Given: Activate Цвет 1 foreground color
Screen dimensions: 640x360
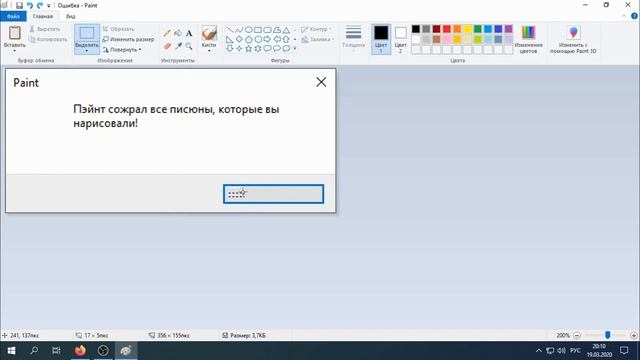Looking at the screenshot, I should pyautogui.click(x=381, y=39).
